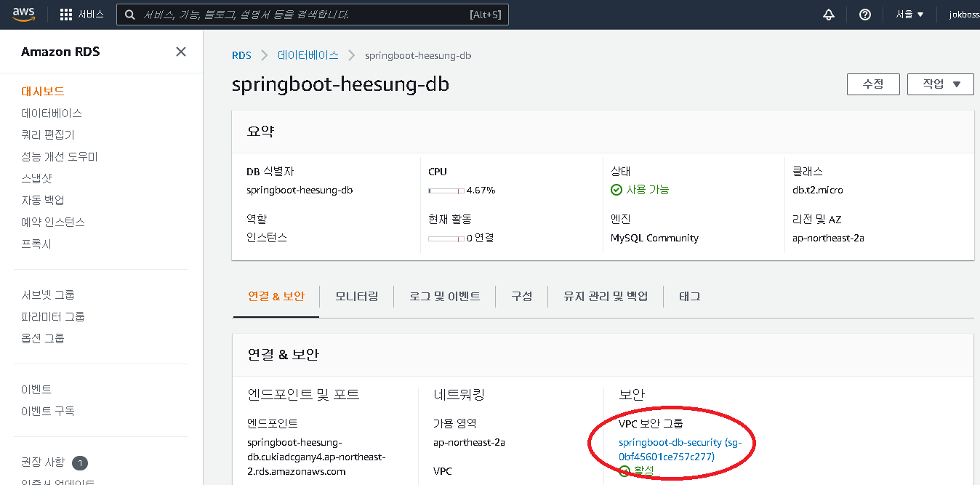Open the 작업 actions dropdown
The image size is (980, 485).
click(940, 84)
